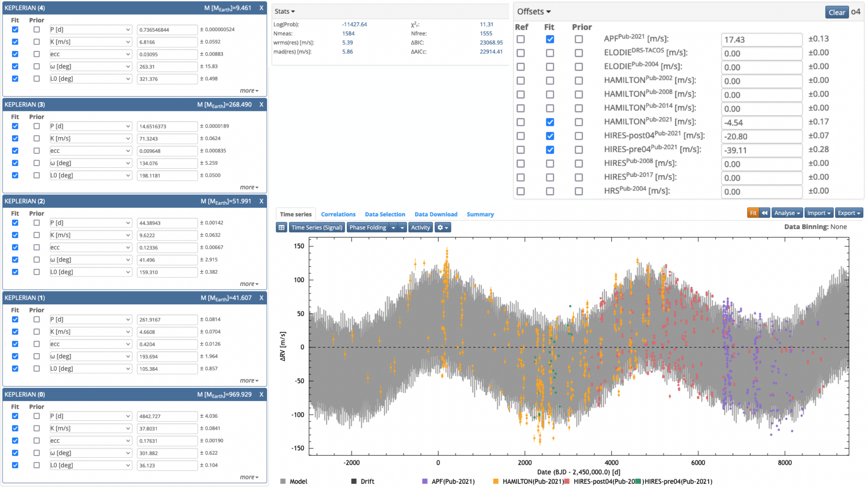Open the Data Download tab

pos(436,214)
